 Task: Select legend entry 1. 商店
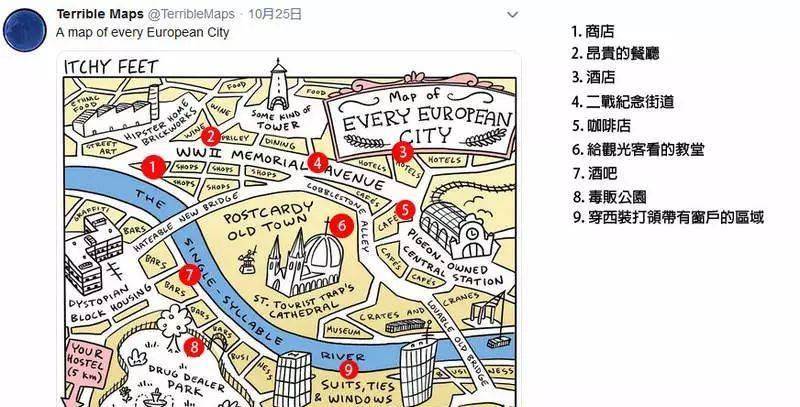click(593, 32)
